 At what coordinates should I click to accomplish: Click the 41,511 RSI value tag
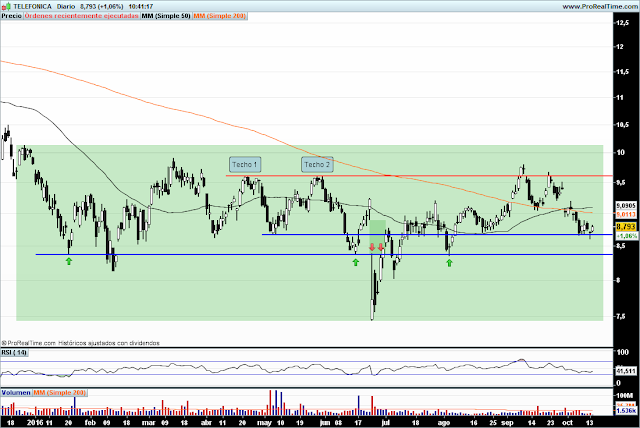[626, 371]
